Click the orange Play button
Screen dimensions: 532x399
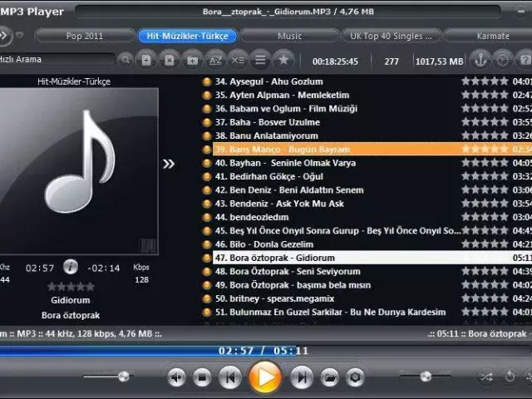tap(264, 377)
